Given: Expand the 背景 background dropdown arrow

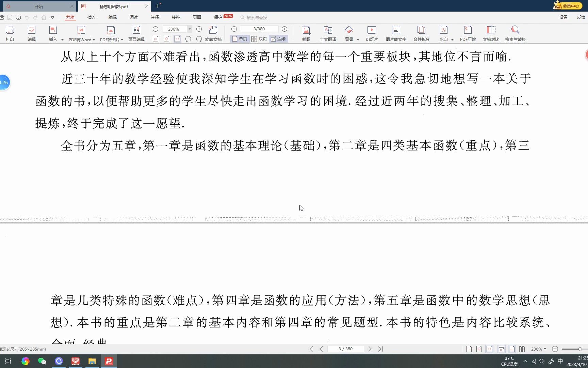Looking at the screenshot, I should pyautogui.click(x=358, y=40).
